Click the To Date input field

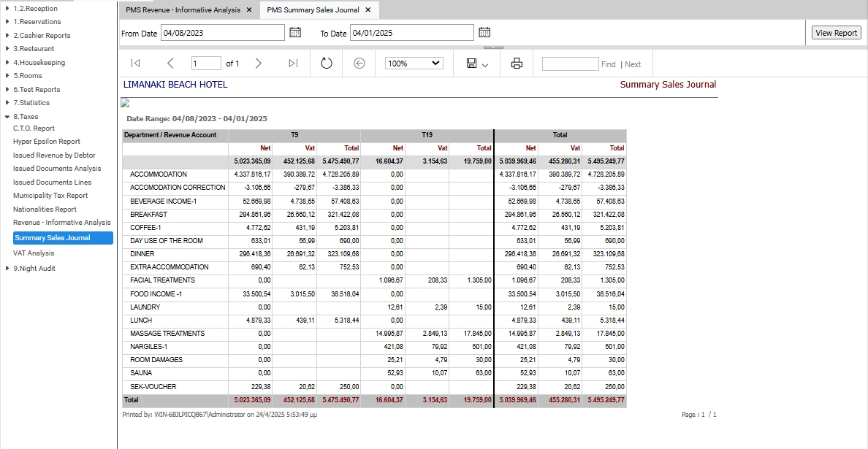tap(412, 33)
